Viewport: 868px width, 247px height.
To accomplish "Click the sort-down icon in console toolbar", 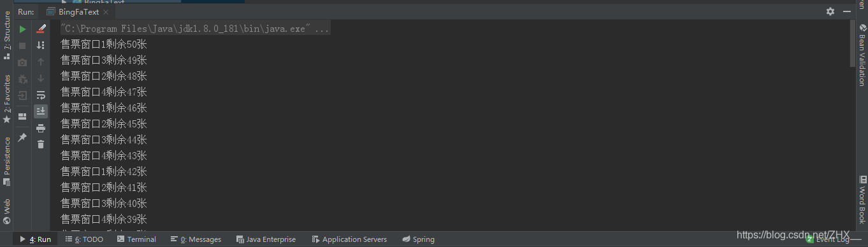I will pyautogui.click(x=41, y=45).
